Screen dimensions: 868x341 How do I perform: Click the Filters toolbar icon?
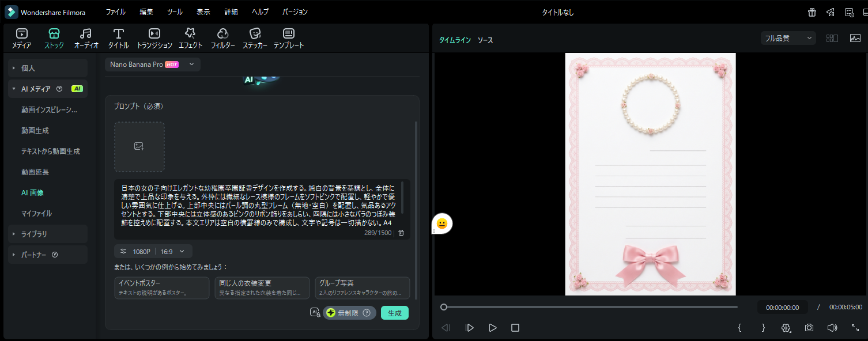coord(222,34)
